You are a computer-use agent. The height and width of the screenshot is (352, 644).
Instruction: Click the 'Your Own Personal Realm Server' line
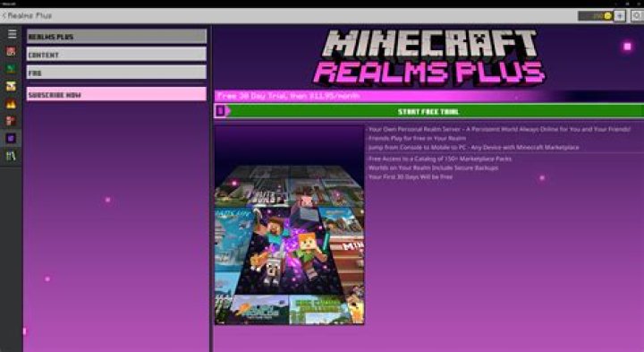pyautogui.click(x=498, y=129)
